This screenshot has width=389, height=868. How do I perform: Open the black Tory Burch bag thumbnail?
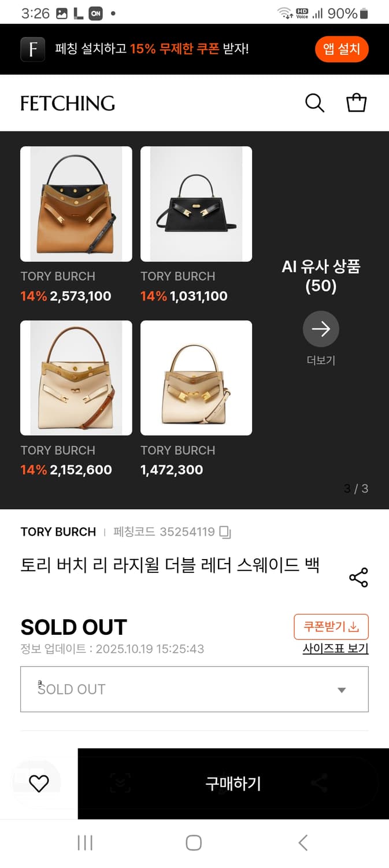[196, 204]
